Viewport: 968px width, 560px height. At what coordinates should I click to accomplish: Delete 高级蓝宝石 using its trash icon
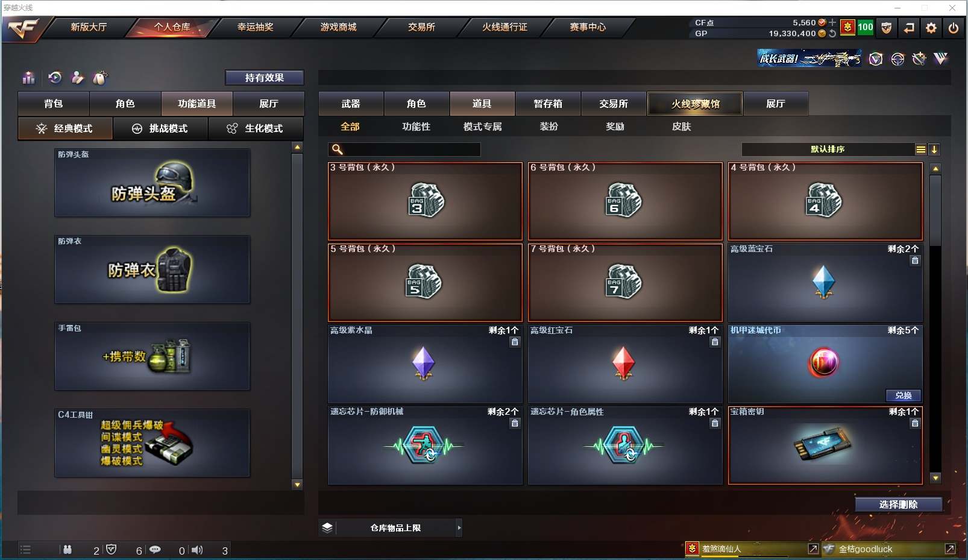click(915, 260)
